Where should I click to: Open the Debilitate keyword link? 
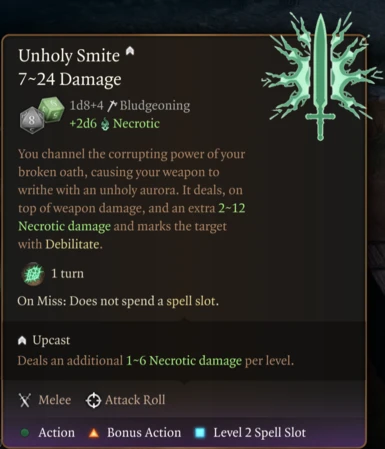tap(72, 244)
